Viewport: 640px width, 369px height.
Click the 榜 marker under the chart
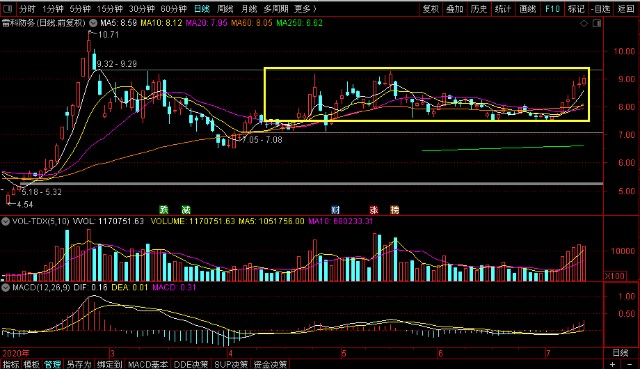pyautogui.click(x=394, y=210)
